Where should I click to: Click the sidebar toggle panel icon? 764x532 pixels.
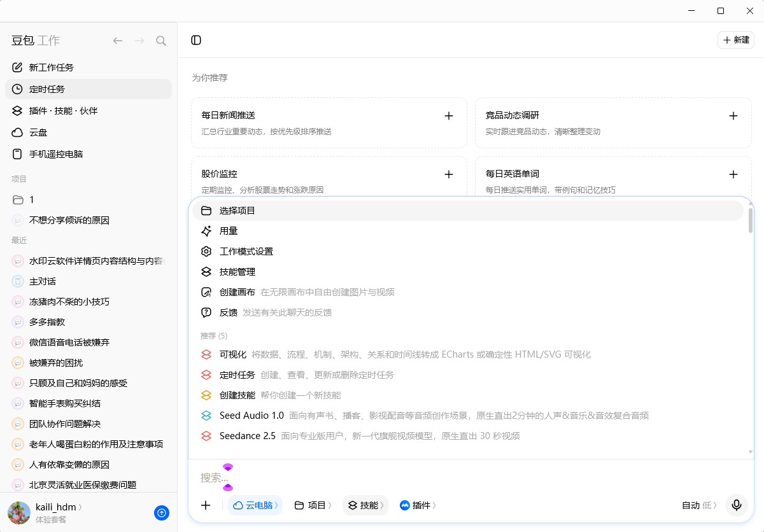tap(196, 40)
